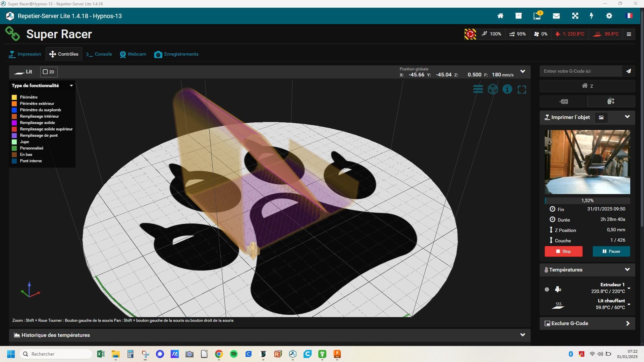
Task: Home the Z axis
Action: coord(587,86)
